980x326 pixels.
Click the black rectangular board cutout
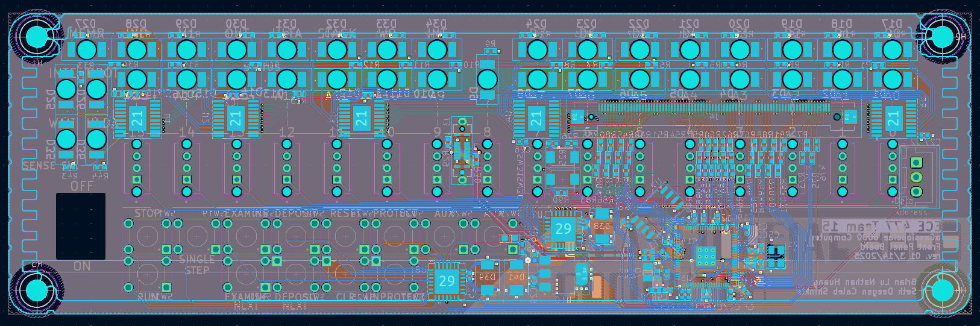[81, 226]
